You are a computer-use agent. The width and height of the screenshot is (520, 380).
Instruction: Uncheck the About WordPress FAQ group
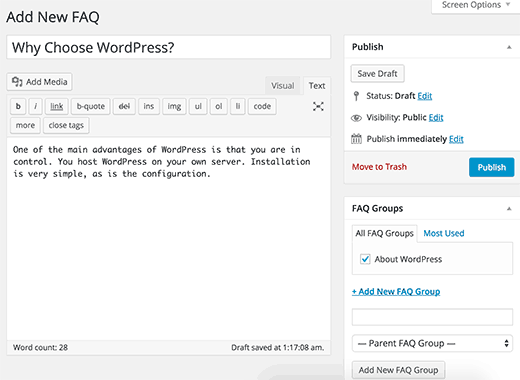pos(365,259)
